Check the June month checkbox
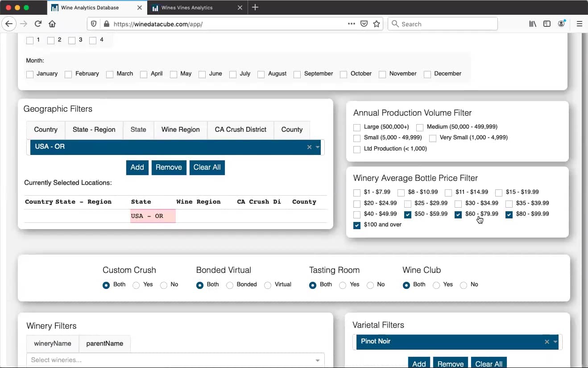This screenshot has width=588, height=368. [x=202, y=75]
